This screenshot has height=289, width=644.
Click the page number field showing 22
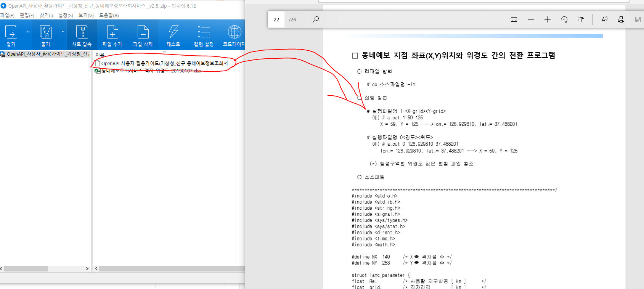pyautogui.click(x=276, y=19)
